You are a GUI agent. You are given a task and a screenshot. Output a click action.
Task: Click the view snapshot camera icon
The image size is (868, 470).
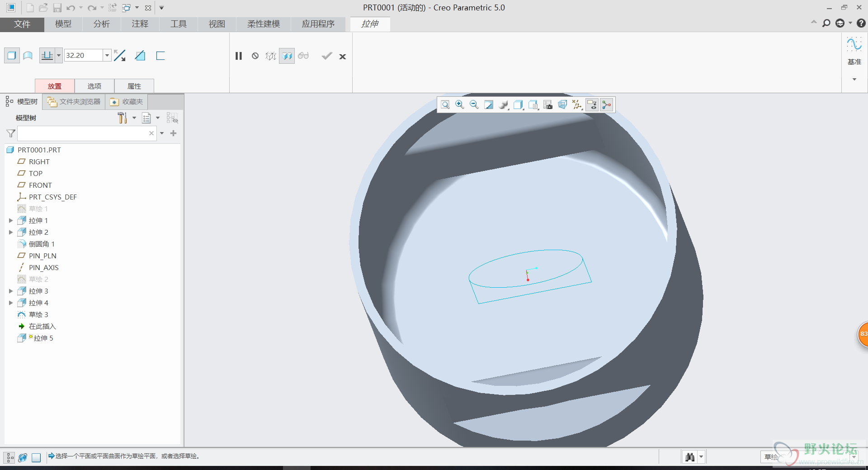point(548,105)
